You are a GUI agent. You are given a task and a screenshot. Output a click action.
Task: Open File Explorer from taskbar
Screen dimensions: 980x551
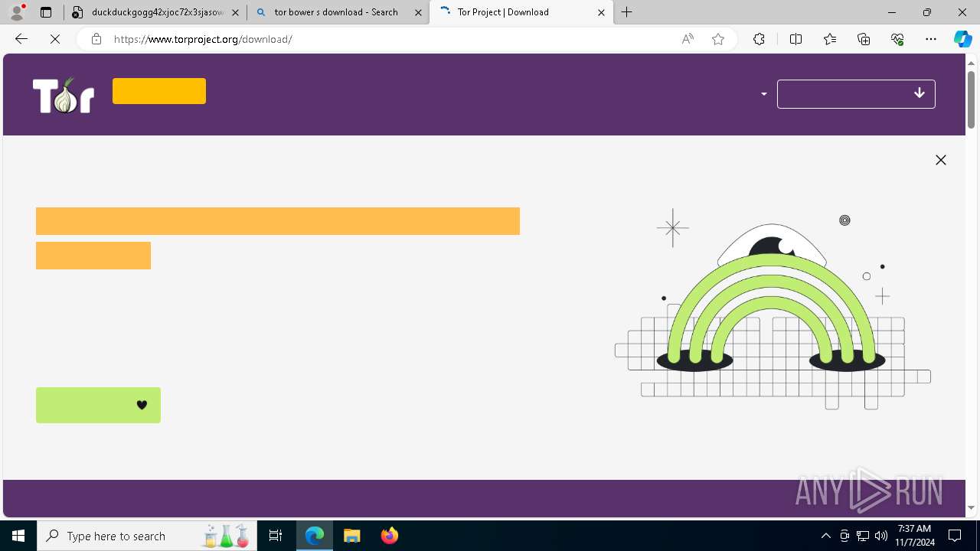point(352,536)
